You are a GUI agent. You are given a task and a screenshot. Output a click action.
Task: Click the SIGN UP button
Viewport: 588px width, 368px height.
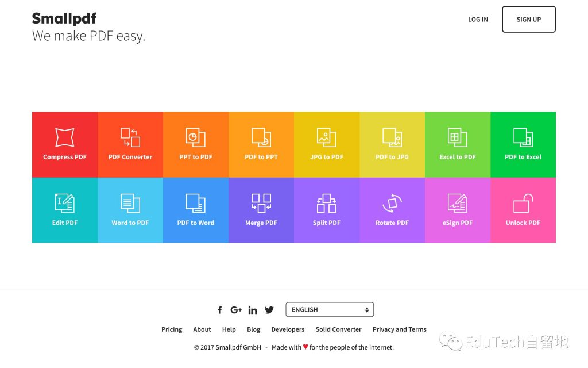pyautogui.click(x=529, y=19)
